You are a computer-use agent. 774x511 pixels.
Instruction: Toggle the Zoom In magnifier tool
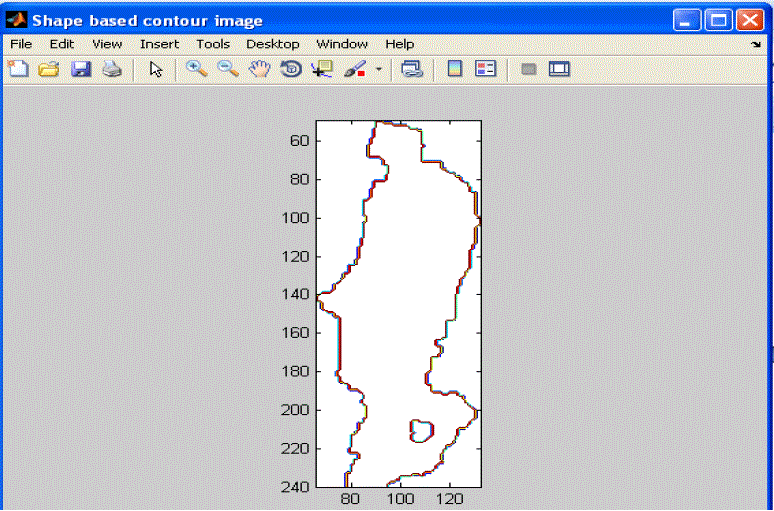click(196, 69)
